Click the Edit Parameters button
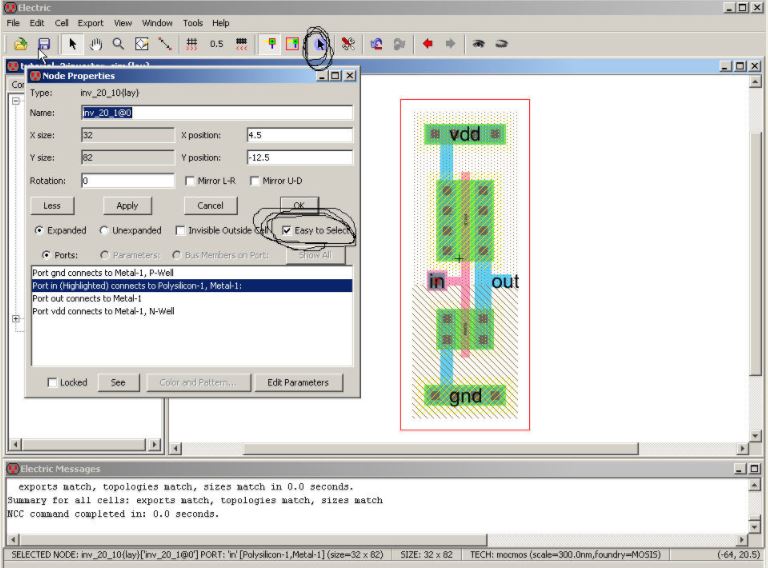The image size is (768, 568). 298,382
